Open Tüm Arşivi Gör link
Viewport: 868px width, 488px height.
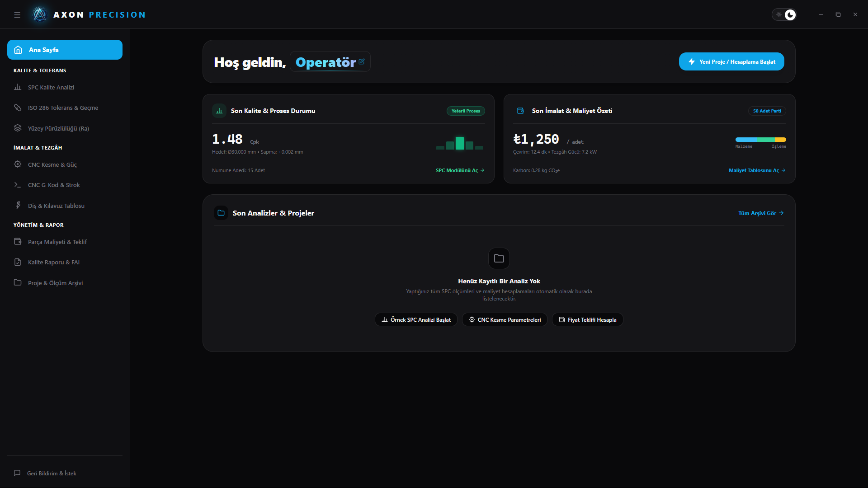[761, 213]
